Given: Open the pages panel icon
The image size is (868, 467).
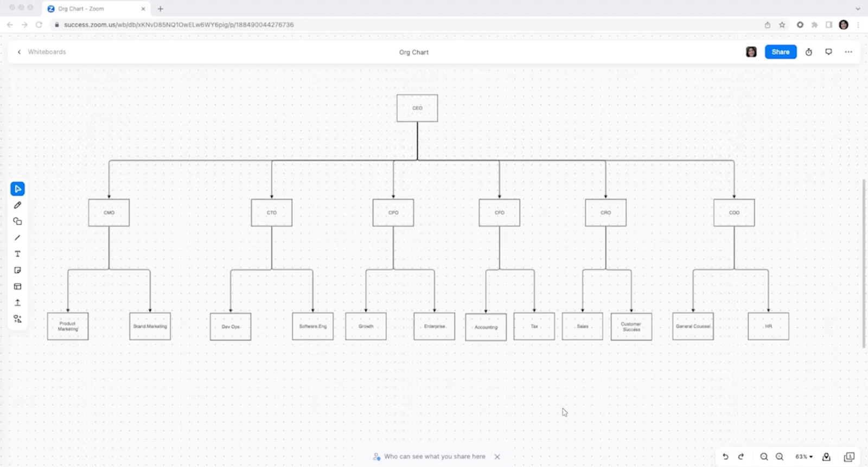Looking at the screenshot, I should click(x=849, y=457).
